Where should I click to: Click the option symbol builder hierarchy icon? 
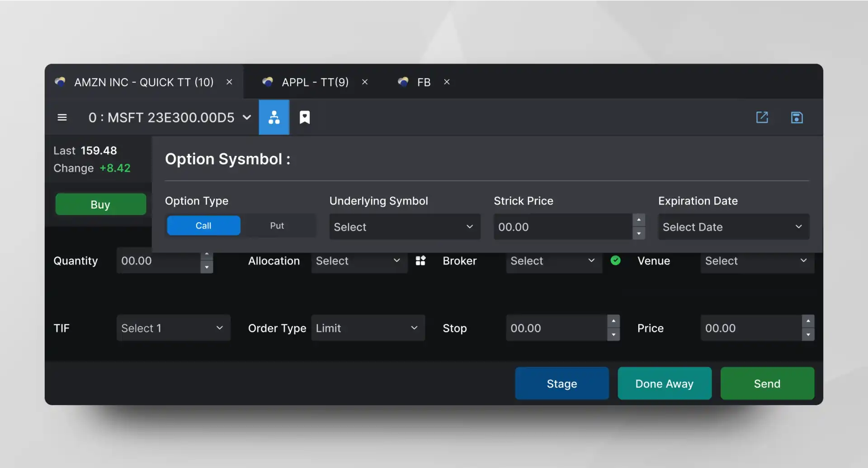point(274,117)
